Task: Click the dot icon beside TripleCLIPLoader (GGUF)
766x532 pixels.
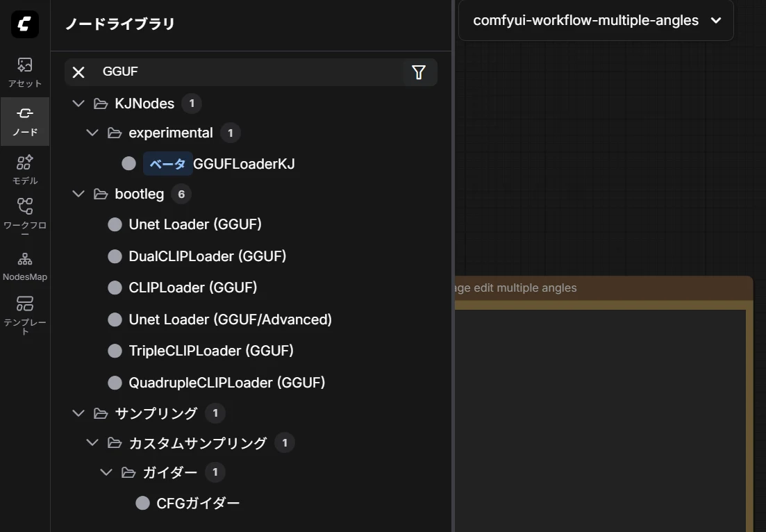Action: point(115,351)
